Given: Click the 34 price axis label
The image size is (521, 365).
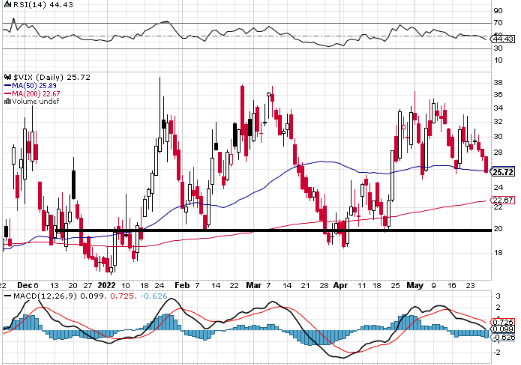Looking at the screenshot, I should tap(498, 108).
